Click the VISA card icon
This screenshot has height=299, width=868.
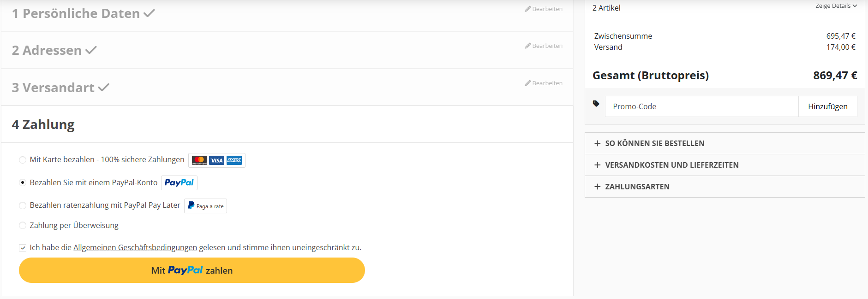click(216, 160)
